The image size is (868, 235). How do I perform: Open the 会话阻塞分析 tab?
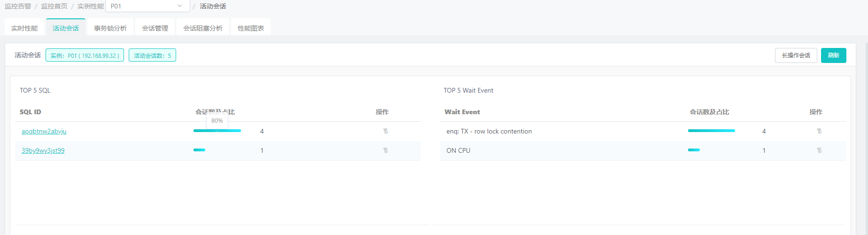pyautogui.click(x=203, y=28)
